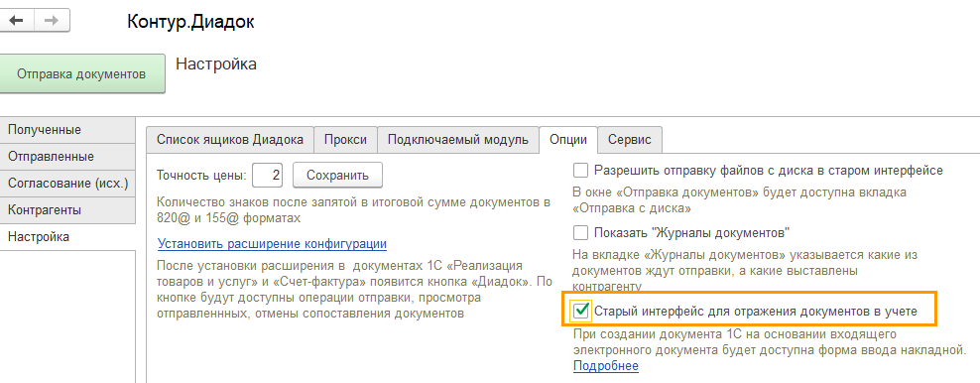Switch to the Опции tab
The image size is (980, 383).
pos(568,139)
